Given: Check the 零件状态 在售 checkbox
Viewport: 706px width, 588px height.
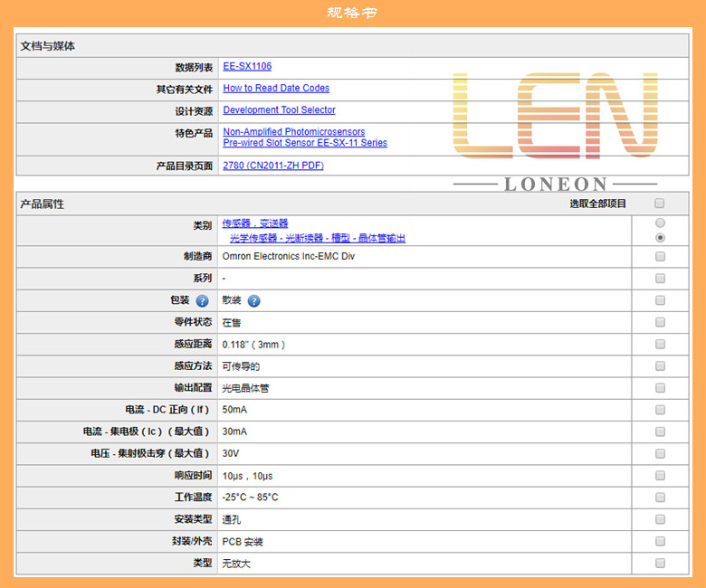Looking at the screenshot, I should click(x=660, y=322).
